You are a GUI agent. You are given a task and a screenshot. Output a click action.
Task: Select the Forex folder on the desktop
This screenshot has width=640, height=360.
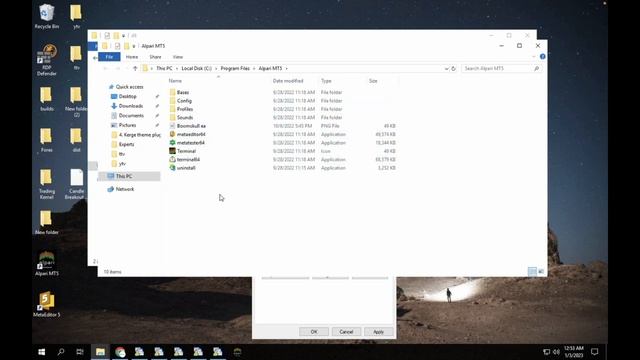point(47,140)
